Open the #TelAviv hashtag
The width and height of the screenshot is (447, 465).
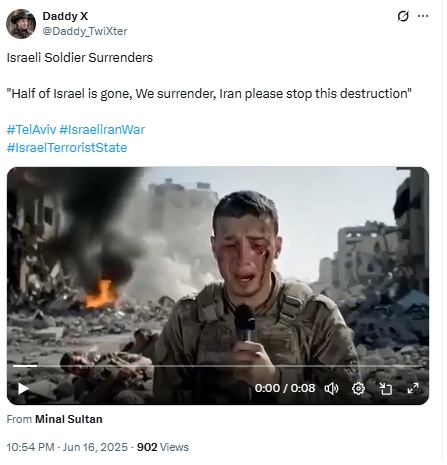click(x=31, y=130)
